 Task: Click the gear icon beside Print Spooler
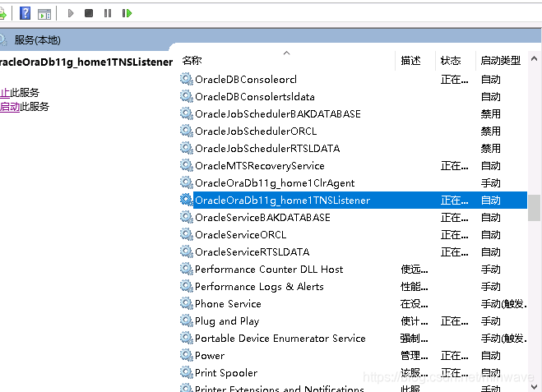187,372
